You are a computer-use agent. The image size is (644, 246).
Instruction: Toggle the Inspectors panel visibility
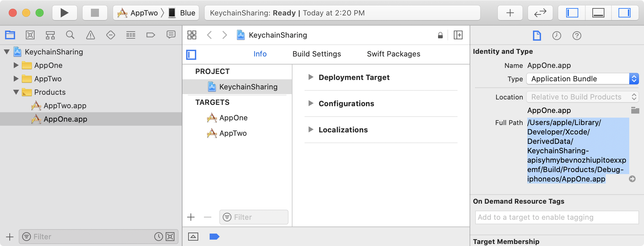(625, 13)
